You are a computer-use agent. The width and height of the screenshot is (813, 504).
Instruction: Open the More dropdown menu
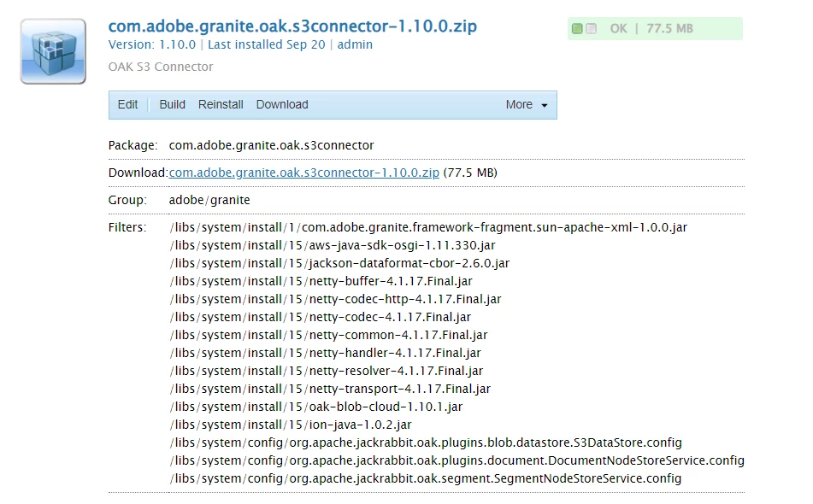coord(527,104)
